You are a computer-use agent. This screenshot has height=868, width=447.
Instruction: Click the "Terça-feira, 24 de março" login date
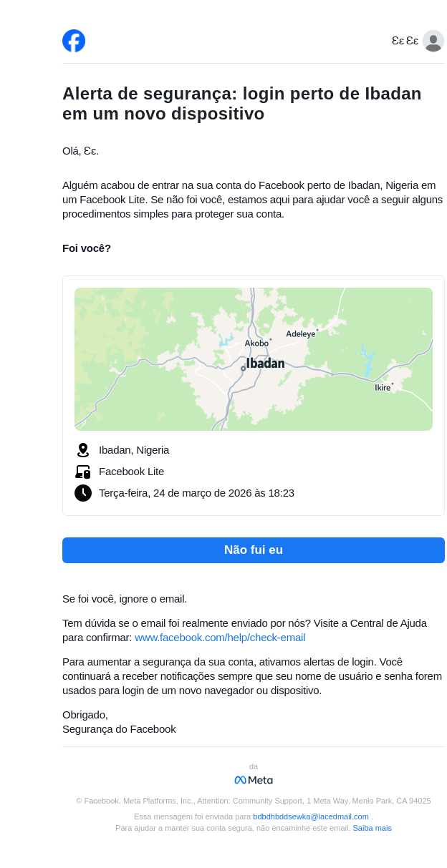[196, 493]
